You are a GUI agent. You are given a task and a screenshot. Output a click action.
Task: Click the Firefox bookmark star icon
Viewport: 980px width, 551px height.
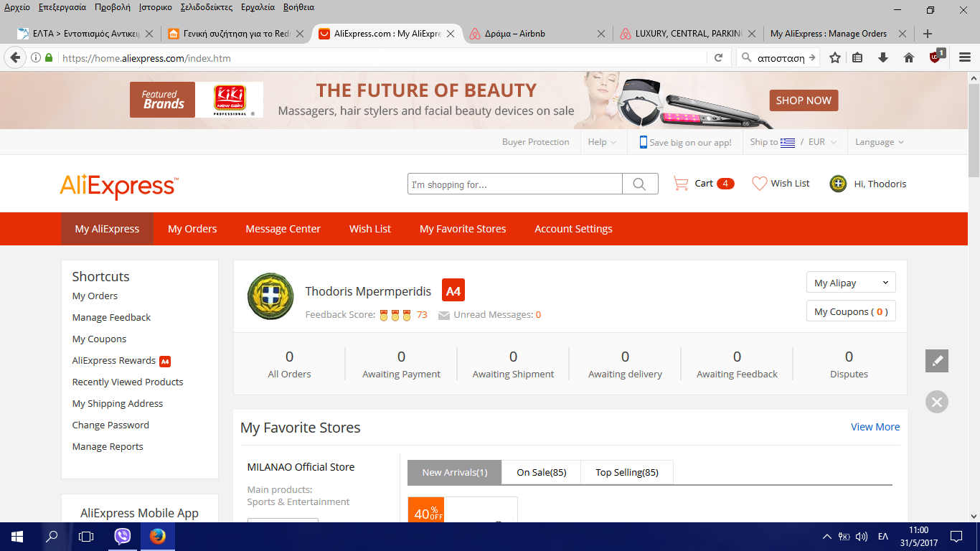click(x=834, y=58)
